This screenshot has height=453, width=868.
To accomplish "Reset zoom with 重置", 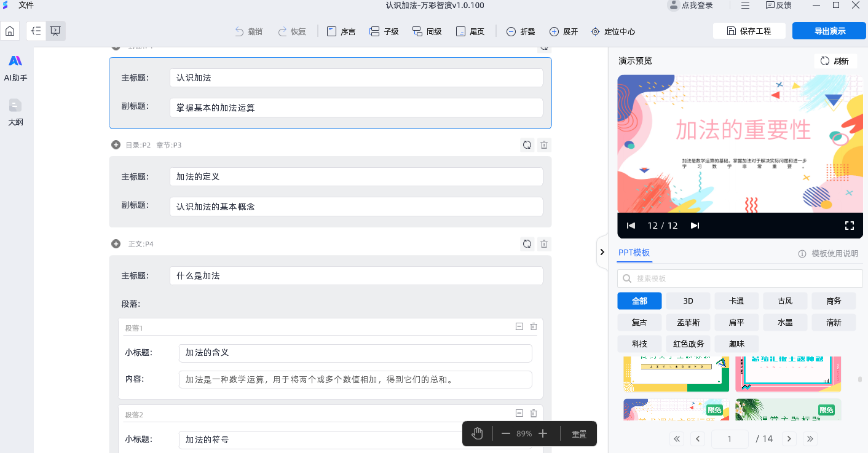I will pyautogui.click(x=579, y=434).
